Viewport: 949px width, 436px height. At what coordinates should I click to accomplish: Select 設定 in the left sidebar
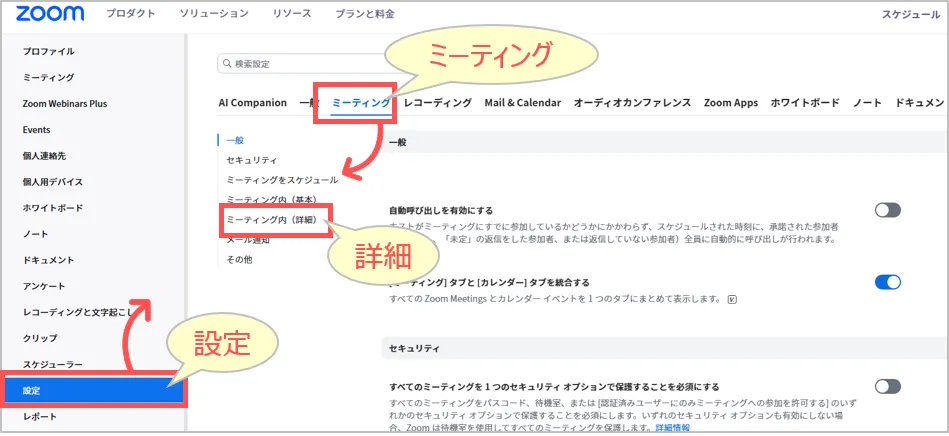point(95,390)
